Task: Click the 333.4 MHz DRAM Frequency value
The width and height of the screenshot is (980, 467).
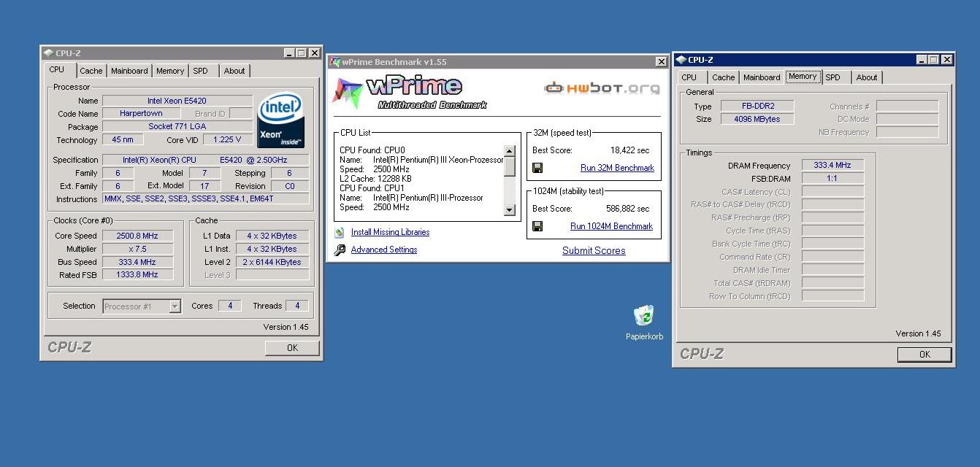Action: coord(832,166)
